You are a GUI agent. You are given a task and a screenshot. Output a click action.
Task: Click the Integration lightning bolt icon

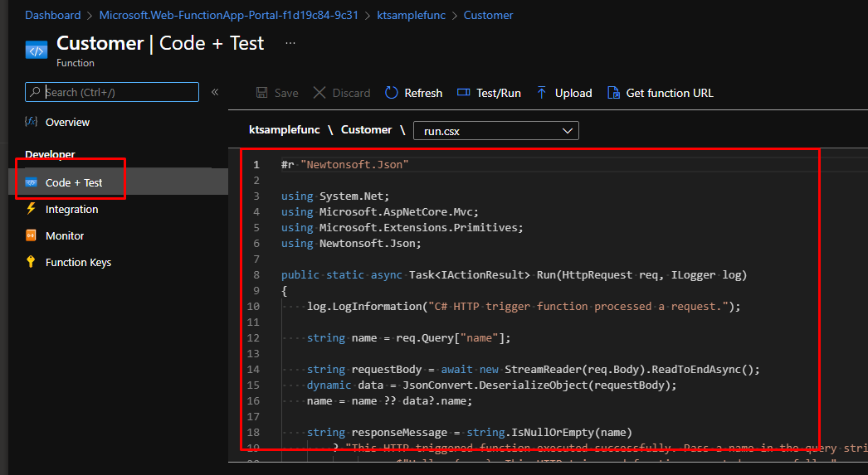(x=32, y=209)
